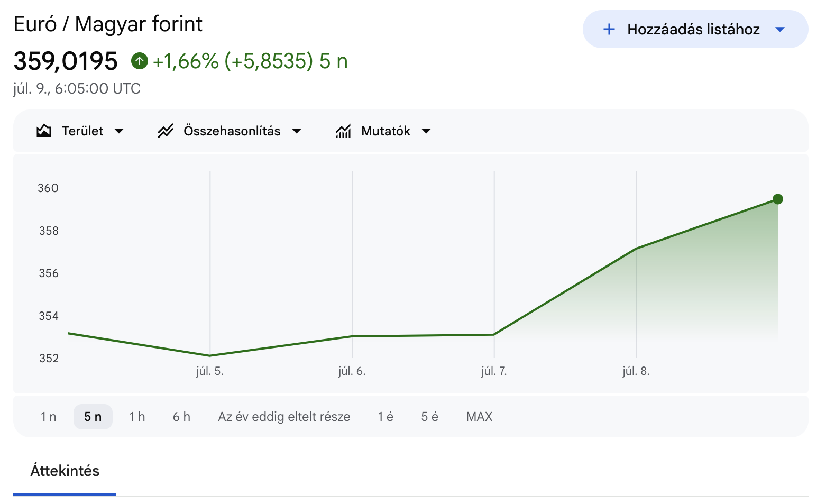Open the Összehasonlítás dropdown arrow
This screenshot has height=504, width=826.
pyautogui.click(x=297, y=131)
